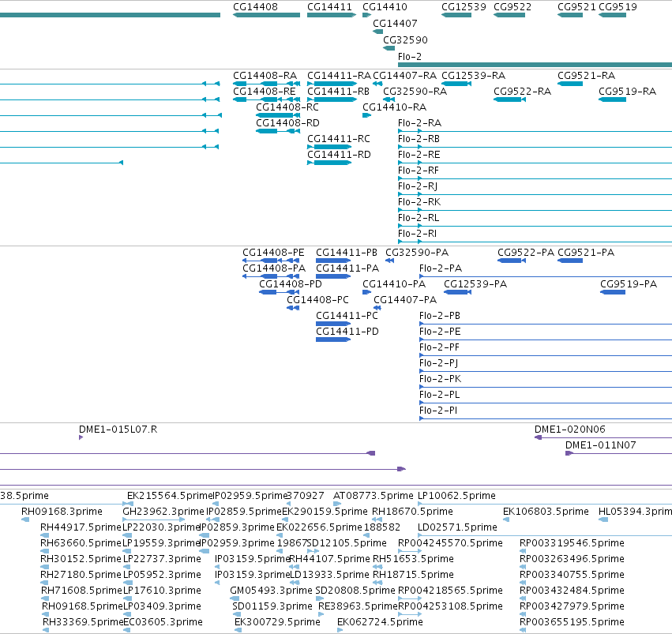Open protein Flo-2-PF

click(439, 348)
